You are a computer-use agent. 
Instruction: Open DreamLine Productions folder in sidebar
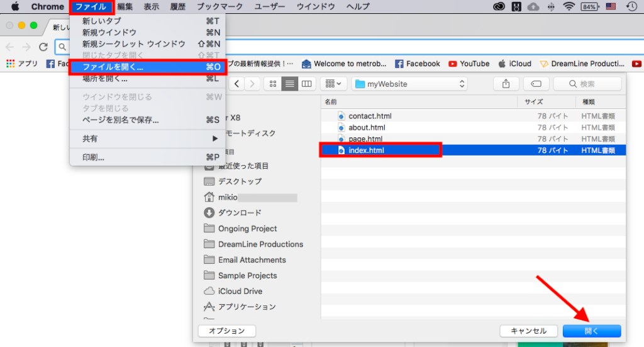[x=253, y=244]
